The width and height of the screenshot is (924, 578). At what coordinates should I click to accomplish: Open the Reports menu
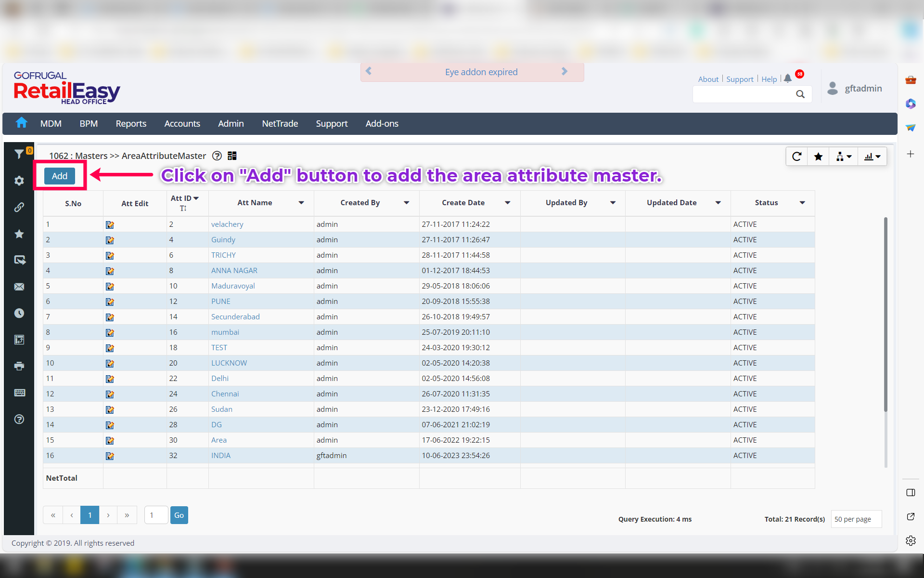[131, 124]
